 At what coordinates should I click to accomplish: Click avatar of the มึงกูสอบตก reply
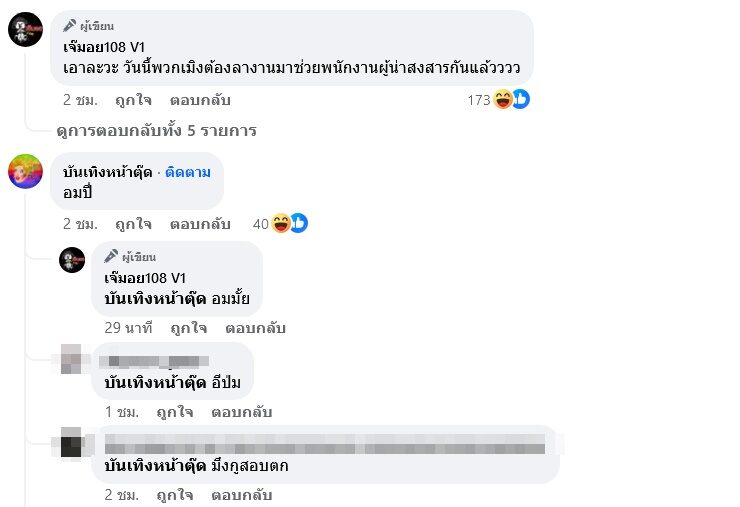[x=72, y=441]
